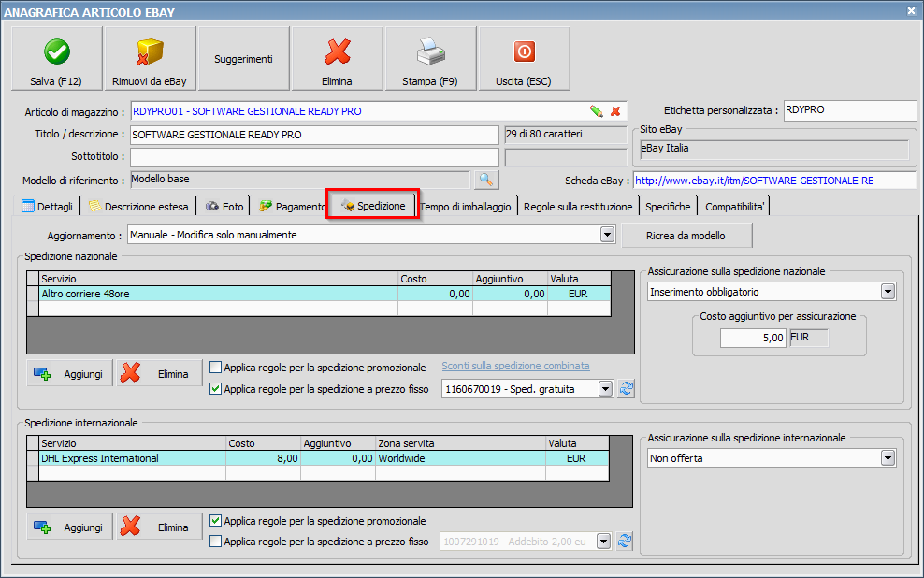Viewport: 924px width, 578px height.
Task: Open the Pagamento tab
Action: (293, 206)
